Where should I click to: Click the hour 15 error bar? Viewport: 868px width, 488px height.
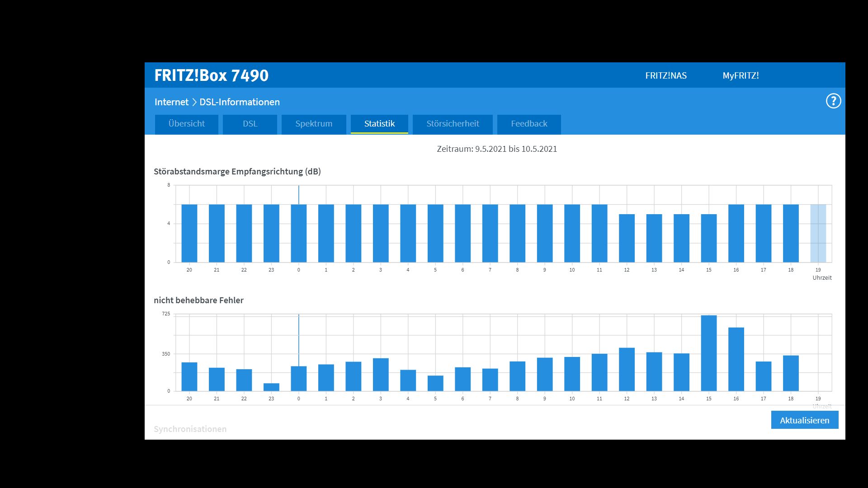708,353
